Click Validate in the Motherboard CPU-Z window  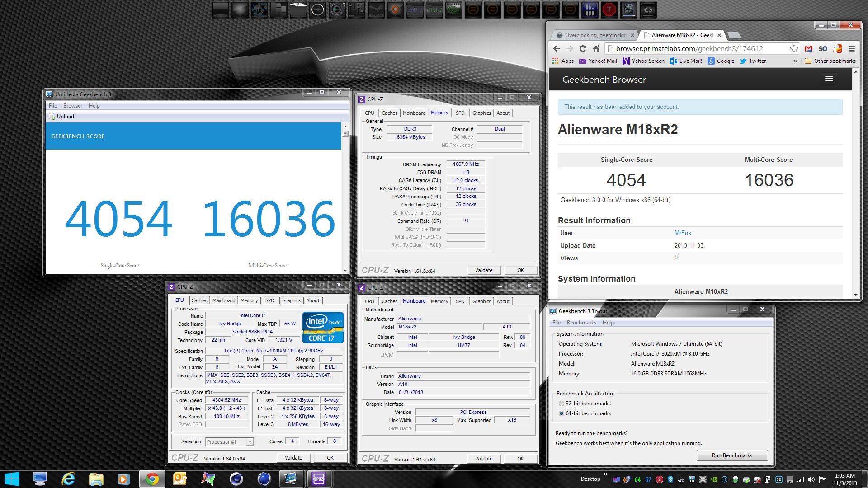pos(484,459)
